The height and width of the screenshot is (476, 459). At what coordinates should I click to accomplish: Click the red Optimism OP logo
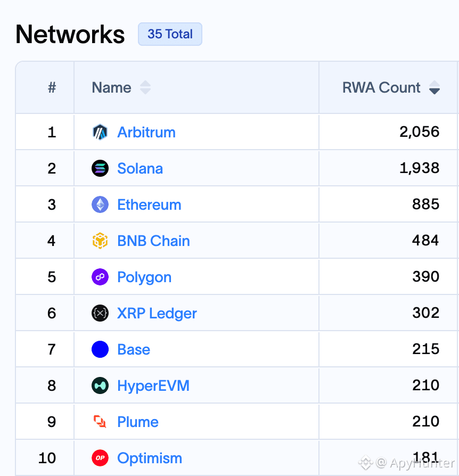click(x=100, y=457)
